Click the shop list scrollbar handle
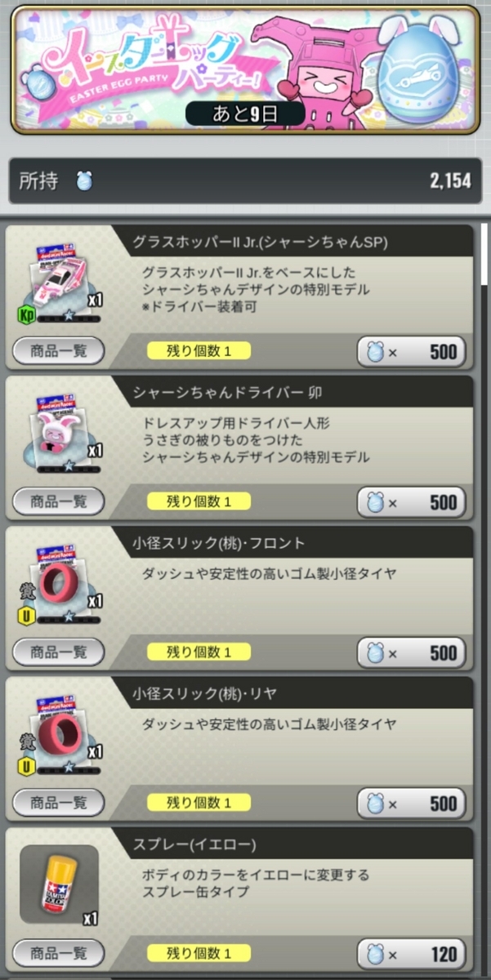 [x=484, y=253]
